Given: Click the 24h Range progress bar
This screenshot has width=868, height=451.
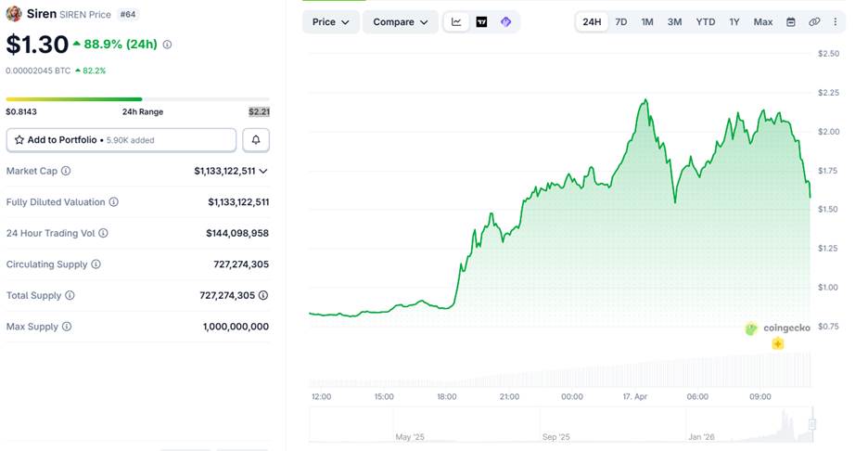Looking at the screenshot, I should click(x=137, y=99).
